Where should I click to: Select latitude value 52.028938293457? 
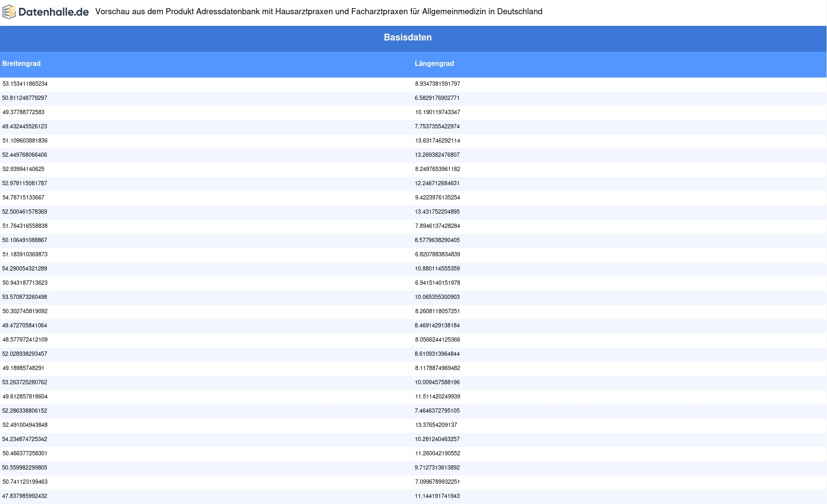(x=25, y=354)
